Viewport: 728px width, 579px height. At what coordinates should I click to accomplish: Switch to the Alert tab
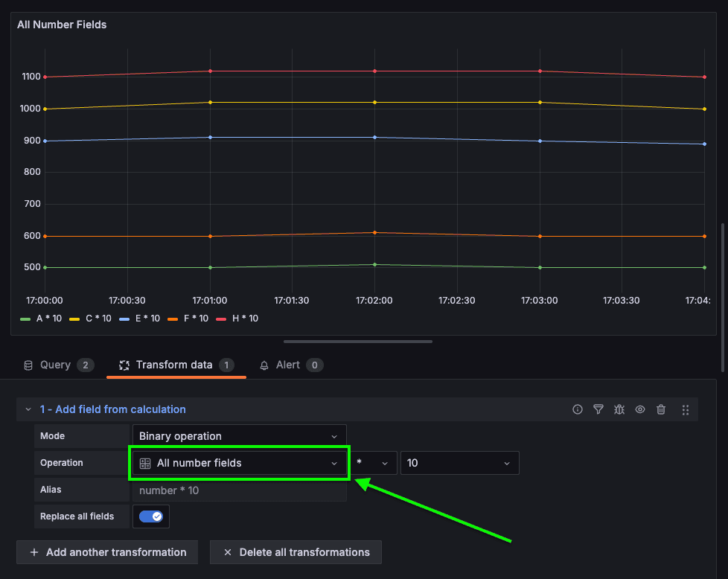(291, 365)
